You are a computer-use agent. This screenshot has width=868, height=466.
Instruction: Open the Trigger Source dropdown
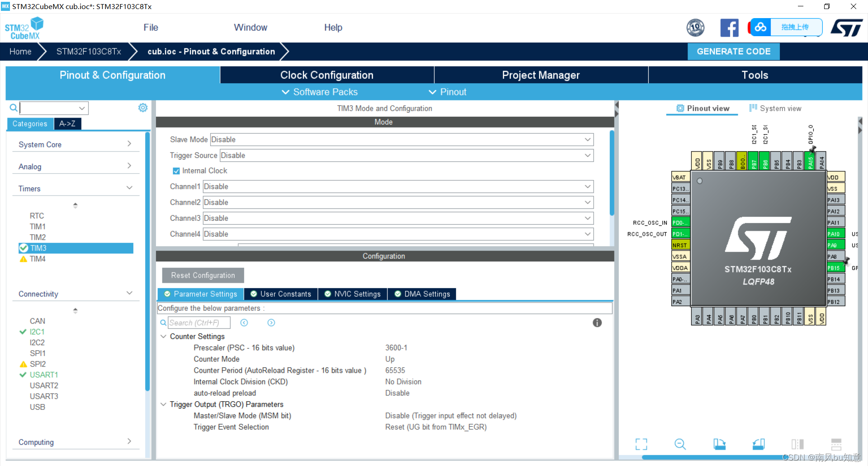tap(406, 155)
